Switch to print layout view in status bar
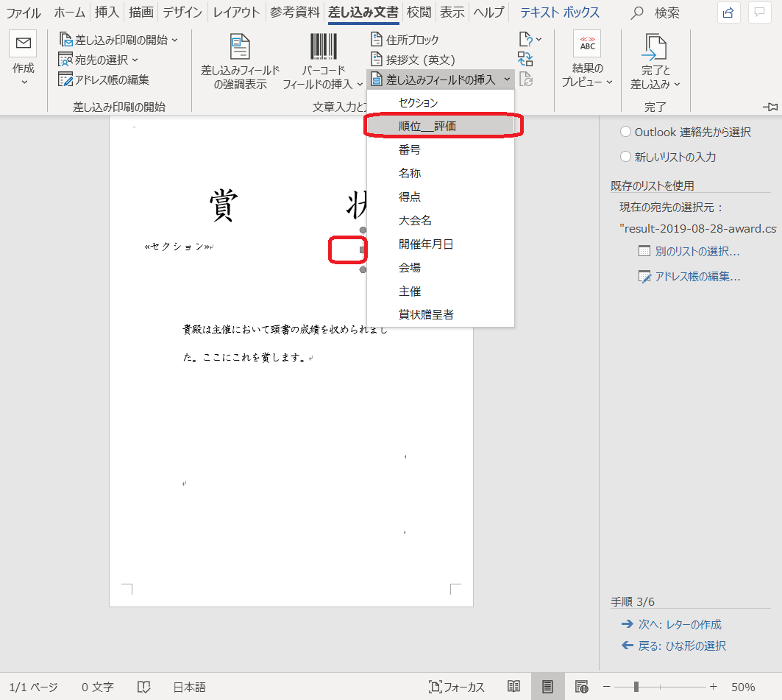782x700 pixels. [547, 687]
